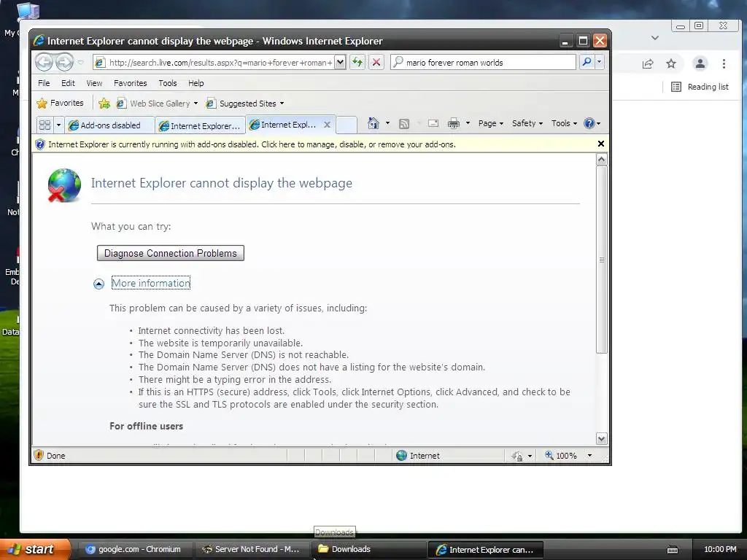
Task: Bookmark page with Chromium star icon
Action: coord(671,63)
